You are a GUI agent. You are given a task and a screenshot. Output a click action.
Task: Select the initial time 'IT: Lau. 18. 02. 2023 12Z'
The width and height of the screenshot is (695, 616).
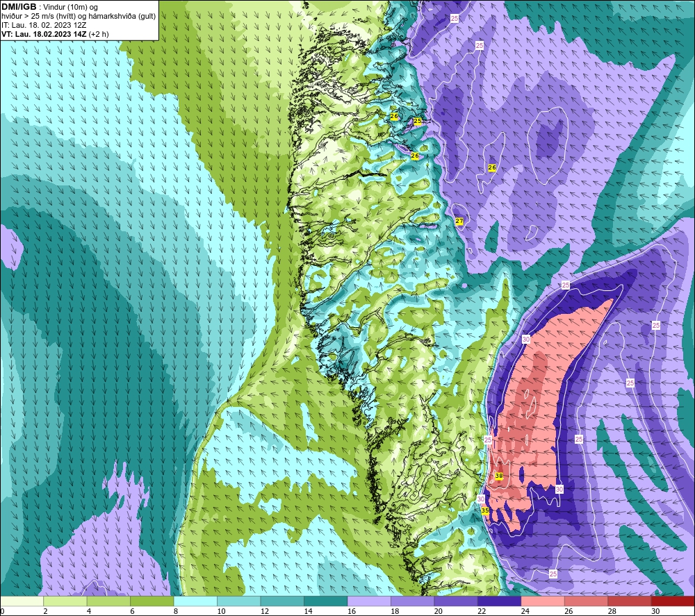tap(43, 25)
